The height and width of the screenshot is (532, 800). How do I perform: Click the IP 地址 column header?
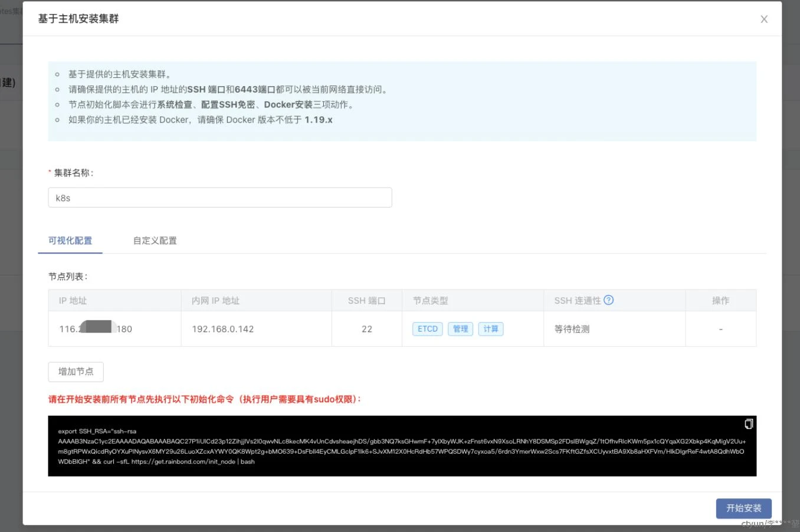(x=73, y=301)
